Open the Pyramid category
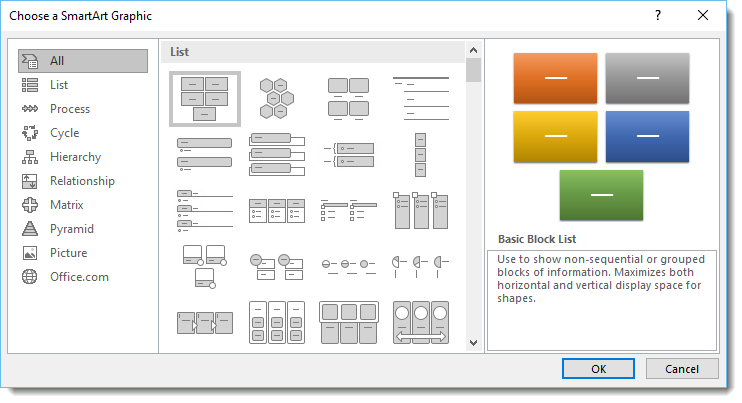This screenshot has width=742, height=403. (71, 229)
